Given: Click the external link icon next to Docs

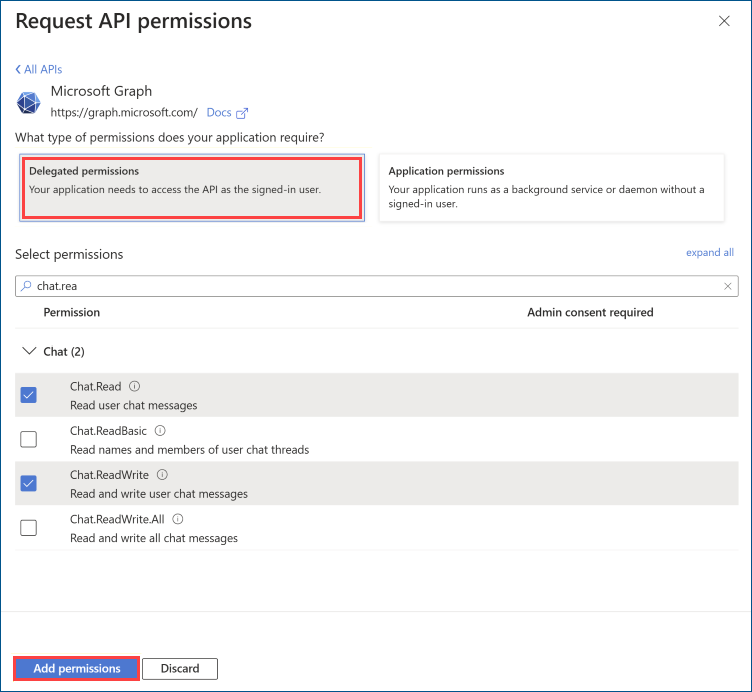Looking at the screenshot, I should [x=242, y=113].
